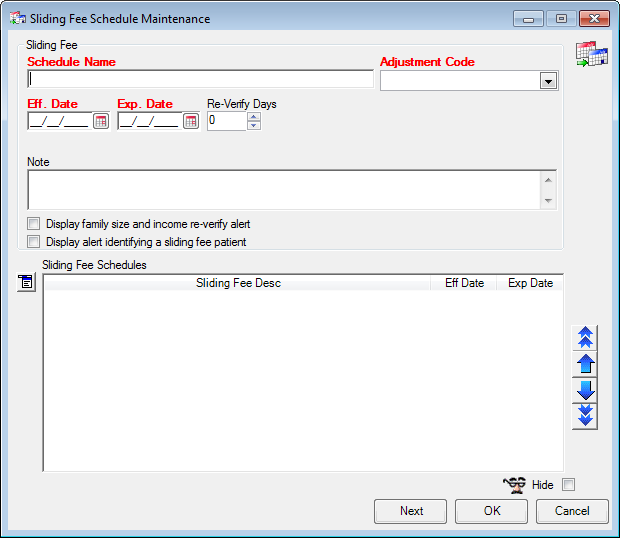
Task: Click into the Exp. Date field
Action: (150, 121)
